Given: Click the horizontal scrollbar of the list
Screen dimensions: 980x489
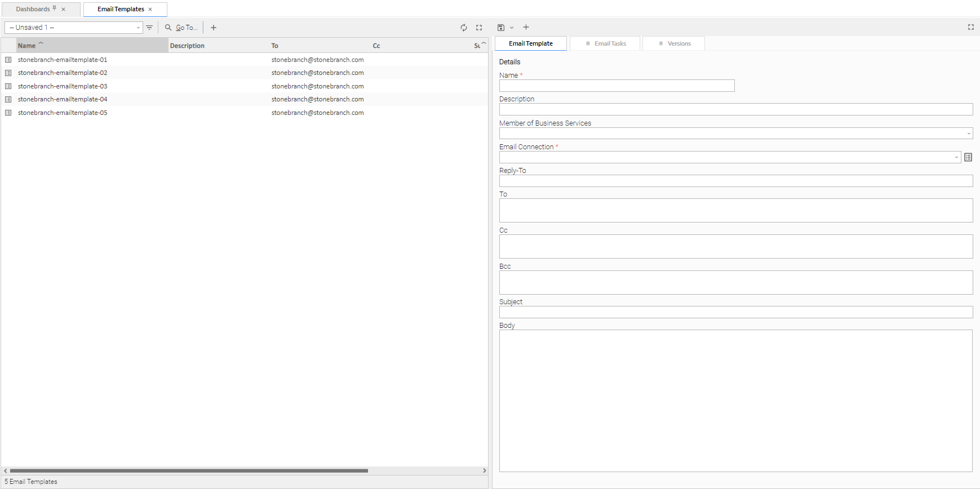Looking at the screenshot, I should coord(189,470).
